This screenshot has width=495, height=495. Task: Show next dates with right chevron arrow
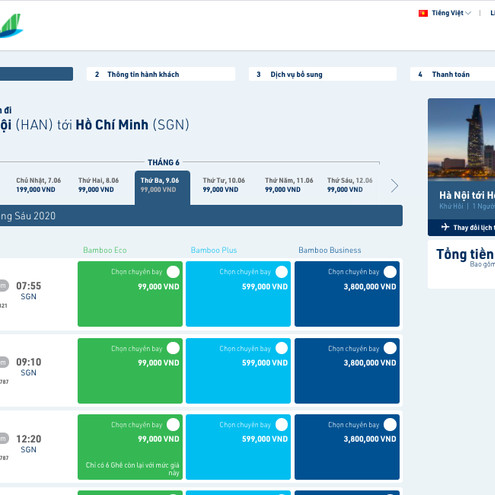394,186
